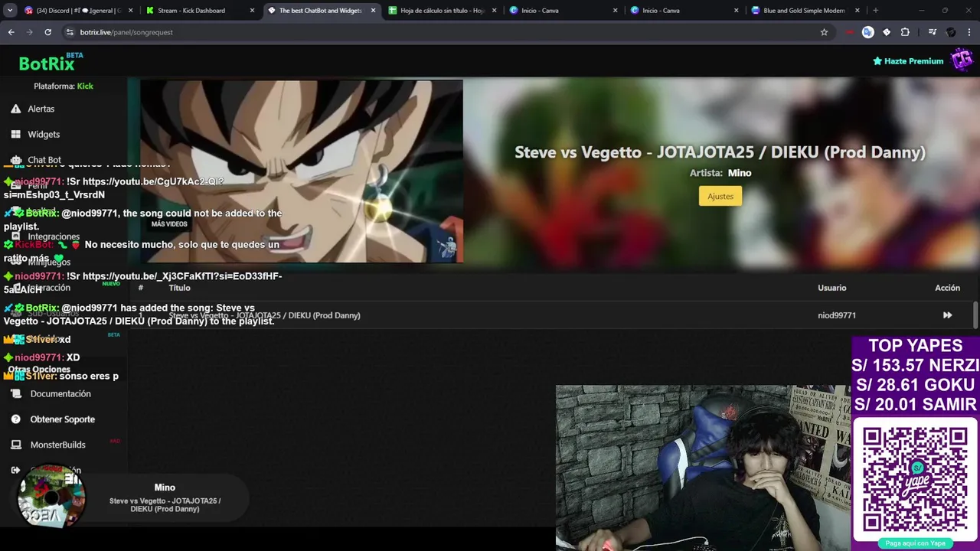Click the Premium star icon
Viewport: 980px width, 551px height.
click(x=877, y=61)
